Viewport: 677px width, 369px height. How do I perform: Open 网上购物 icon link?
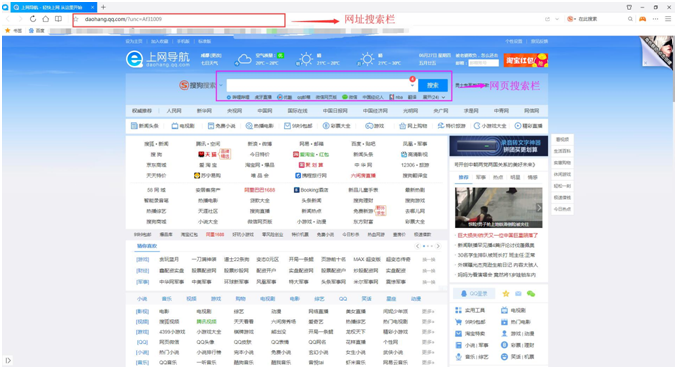click(413, 126)
